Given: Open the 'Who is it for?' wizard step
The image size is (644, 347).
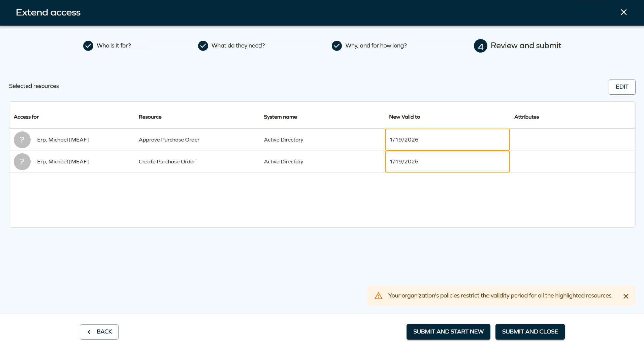Looking at the screenshot, I should 114,45.
